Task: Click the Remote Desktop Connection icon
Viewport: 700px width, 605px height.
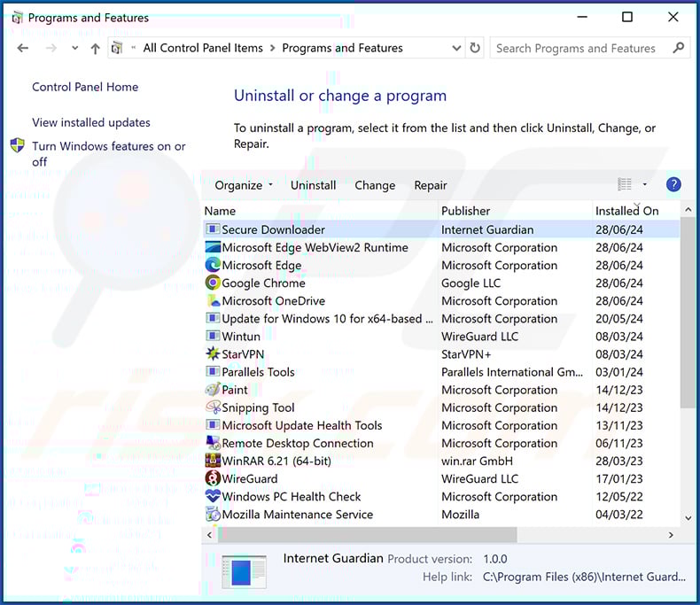Action: tap(213, 443)
